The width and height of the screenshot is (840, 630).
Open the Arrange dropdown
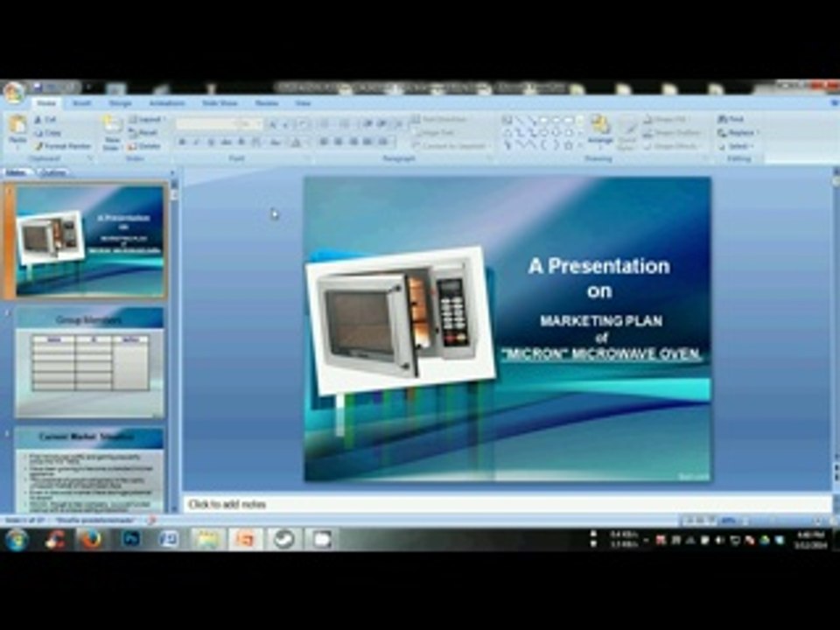(x=600, y=133)
